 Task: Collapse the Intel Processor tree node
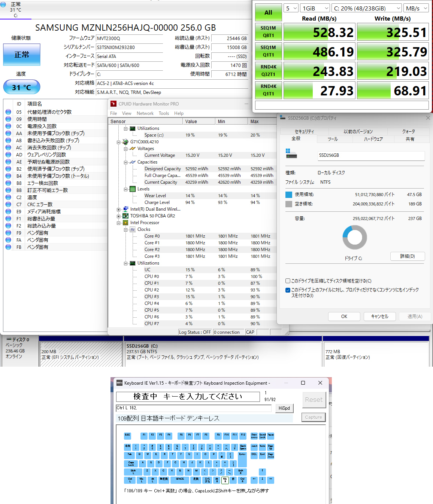[x=119, y=223]
